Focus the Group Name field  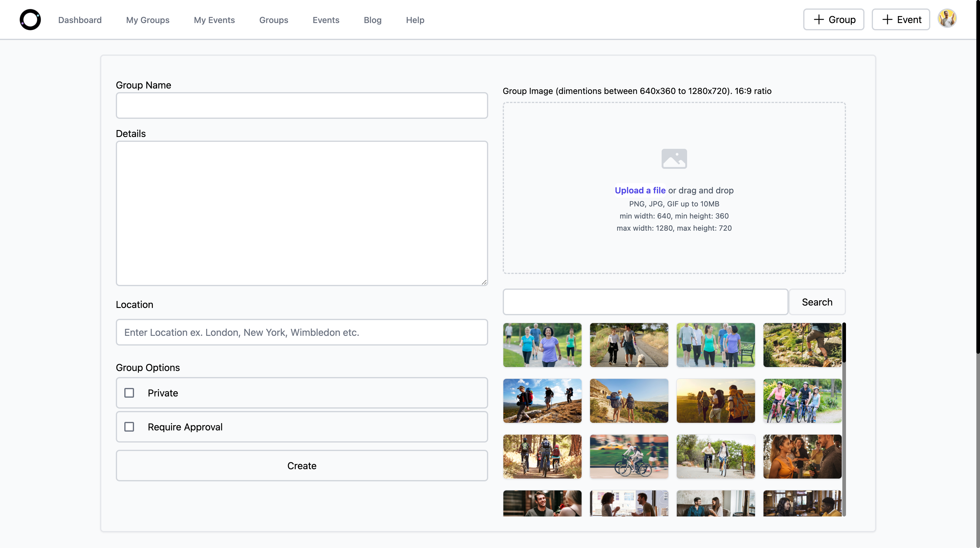302,105
